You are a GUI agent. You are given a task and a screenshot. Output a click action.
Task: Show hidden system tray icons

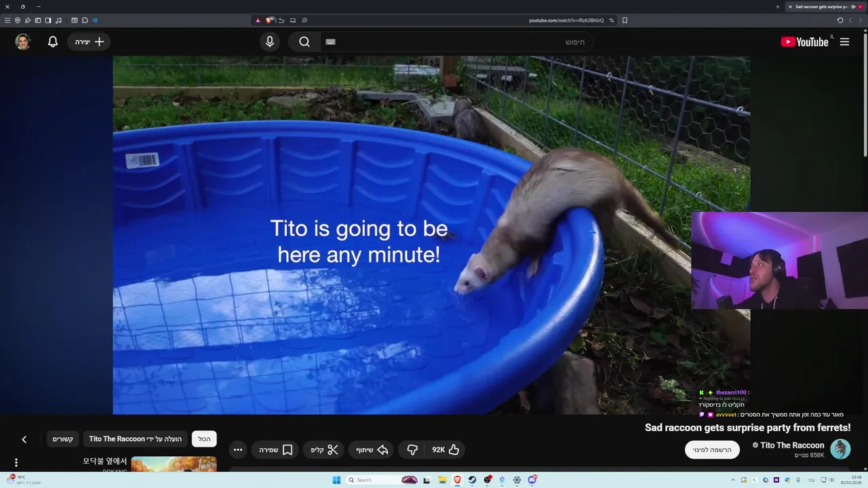[733, 480]
